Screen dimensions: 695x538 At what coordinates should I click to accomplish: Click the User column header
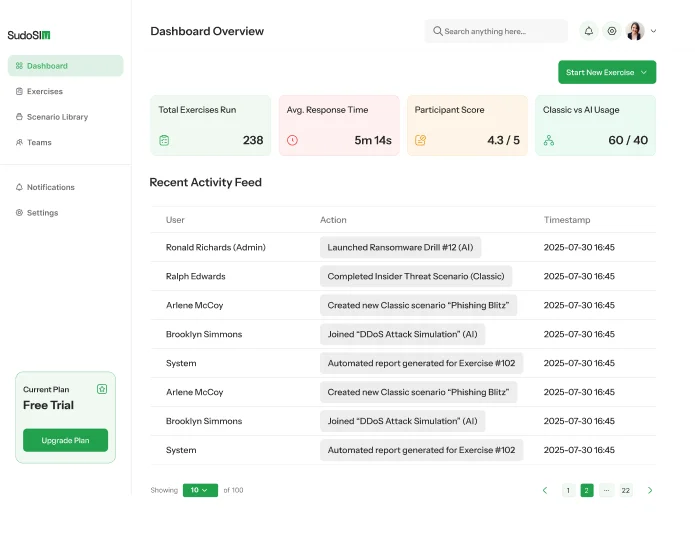coord(175,220)
